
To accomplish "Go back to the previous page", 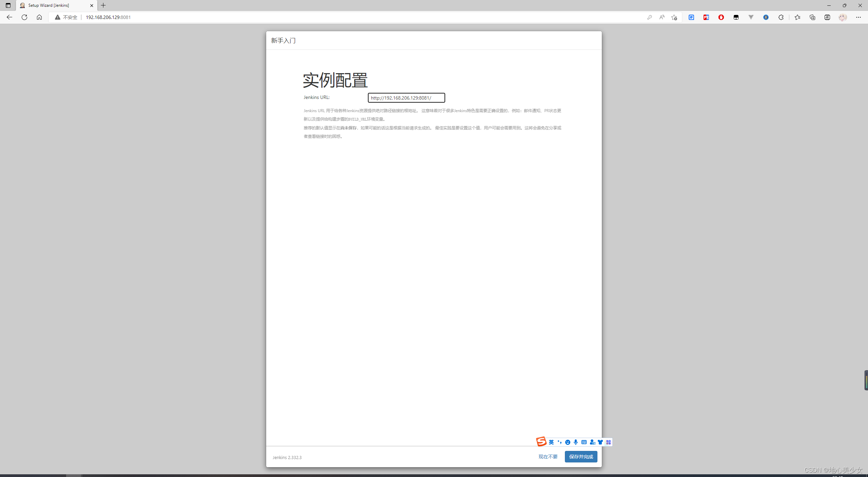I will [x=9, y=17].
